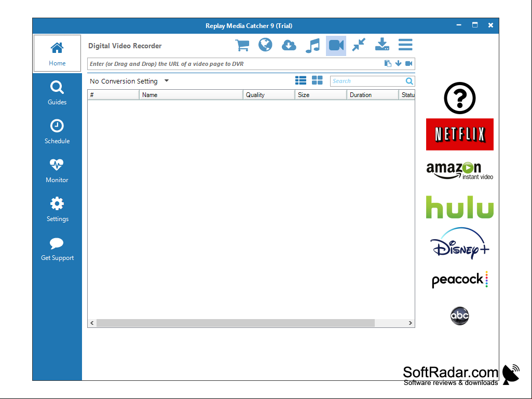The width and height of the screenshot is (532, 399).
Task: Click the horizontal scrollbar right arrow
Action: coord(410,323)
